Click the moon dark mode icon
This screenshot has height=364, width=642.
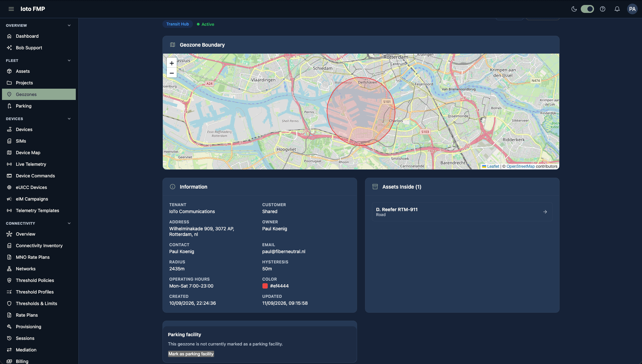574,9
